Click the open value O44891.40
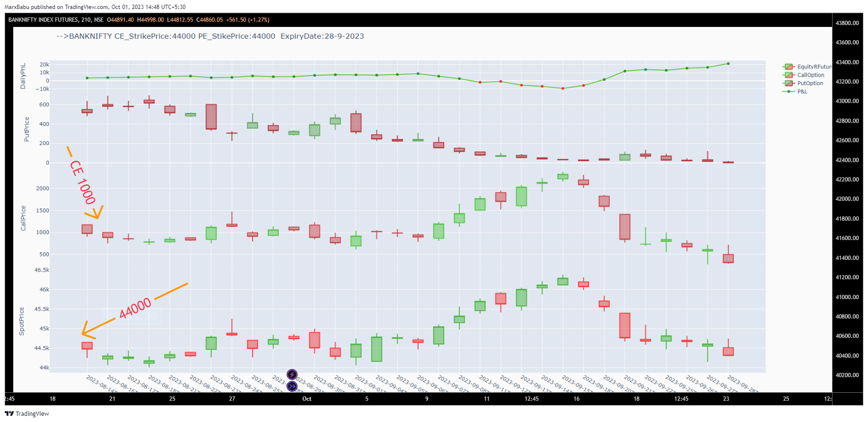This screenshot has height=422, width=868. click(120, 20)
